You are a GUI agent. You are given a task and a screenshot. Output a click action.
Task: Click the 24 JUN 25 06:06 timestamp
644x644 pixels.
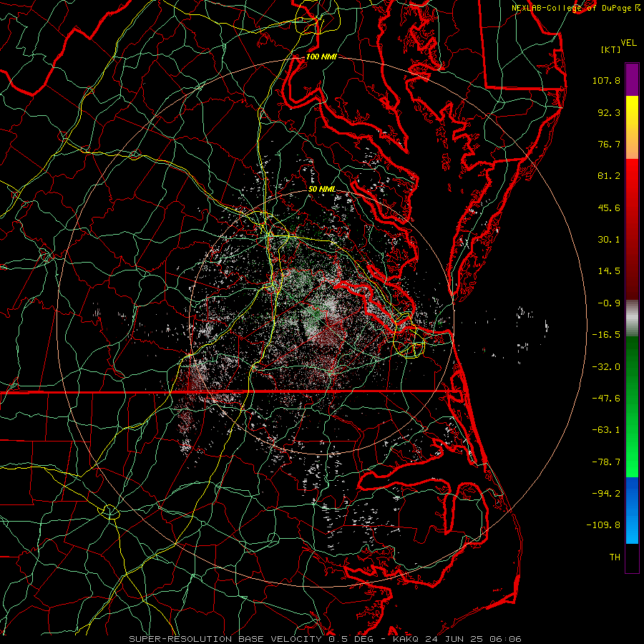(x=472, y=639)
